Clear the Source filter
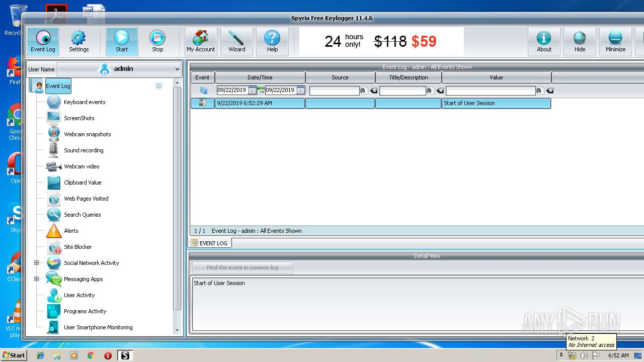Viewport: 644px width, 362px height. 373,90
